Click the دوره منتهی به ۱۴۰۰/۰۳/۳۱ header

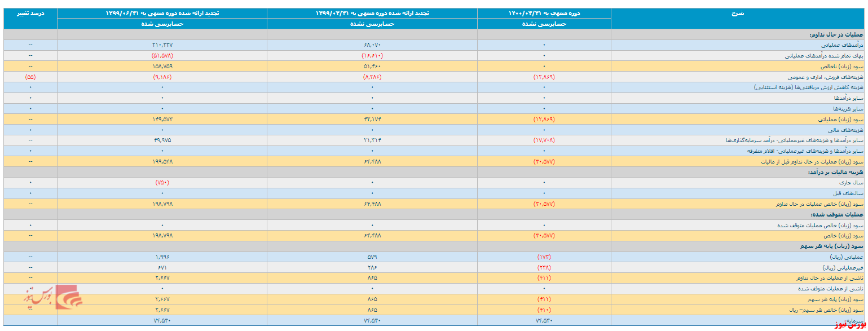point(544,13)
